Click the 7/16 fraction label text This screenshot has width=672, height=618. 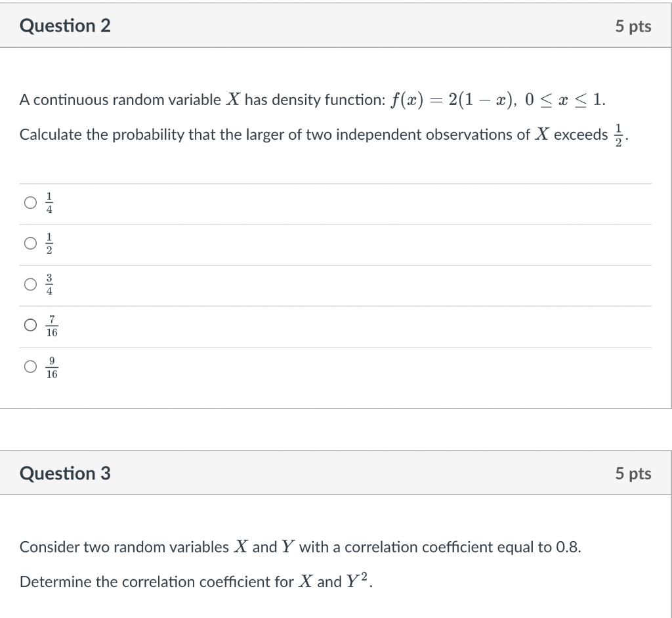click(x=52, y=326)
